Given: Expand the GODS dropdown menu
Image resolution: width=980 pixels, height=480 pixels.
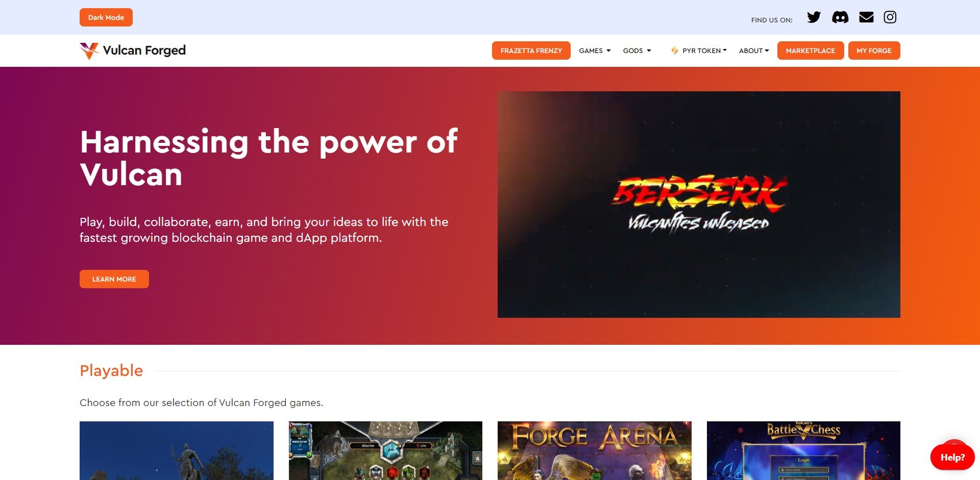Looking at the screenshot, I should click(x=637, y=50).
